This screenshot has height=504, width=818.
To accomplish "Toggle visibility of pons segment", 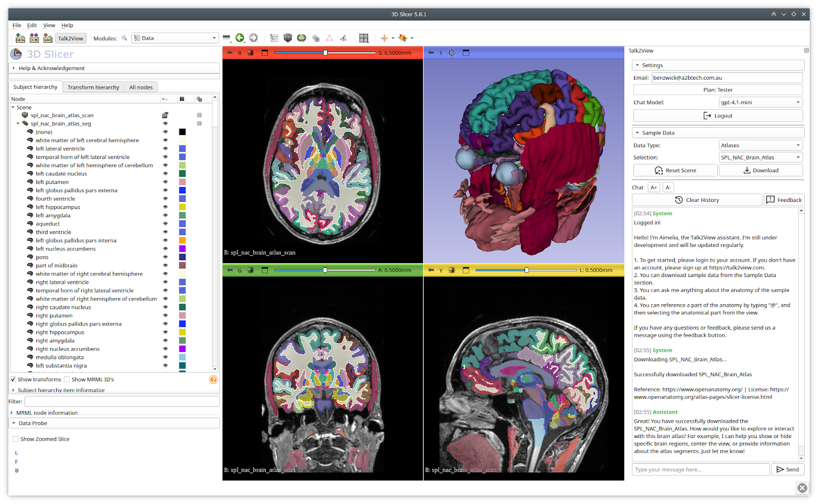I will 165,258.
